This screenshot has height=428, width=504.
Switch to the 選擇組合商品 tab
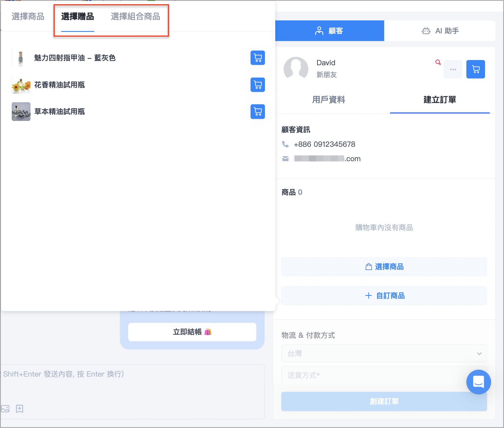click(135, 17)
